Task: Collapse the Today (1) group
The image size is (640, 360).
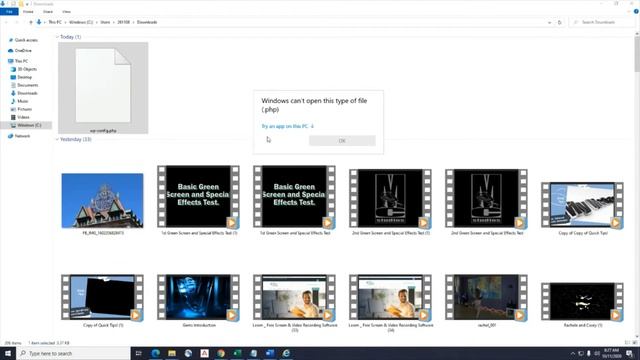Action: (57, 37)
